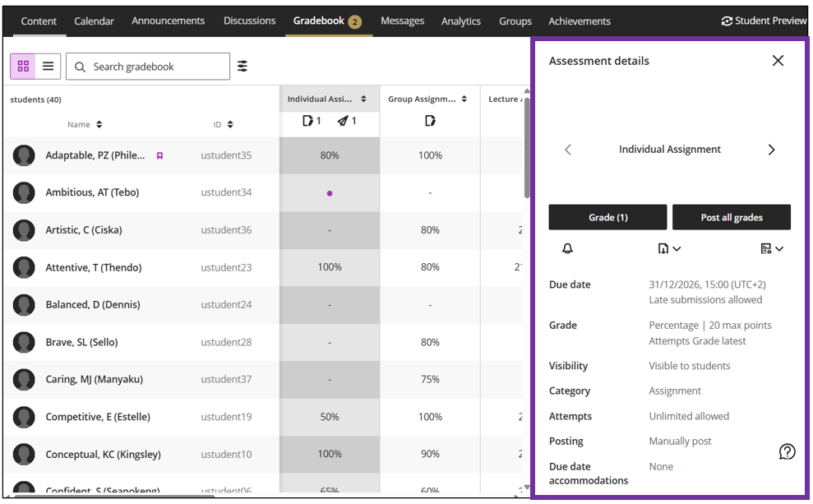Click the Lecture column header
Screen dimensions: 813x504
click(503, 99)
